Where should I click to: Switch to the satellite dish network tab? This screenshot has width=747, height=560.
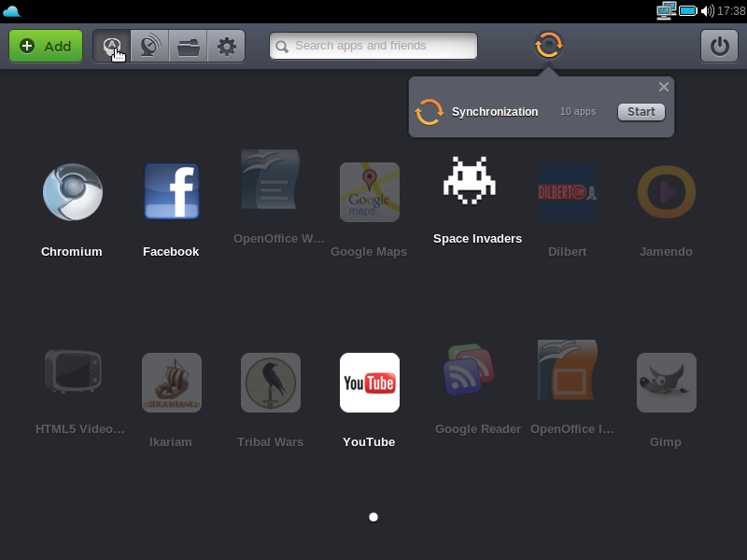(x=149, y=46)
